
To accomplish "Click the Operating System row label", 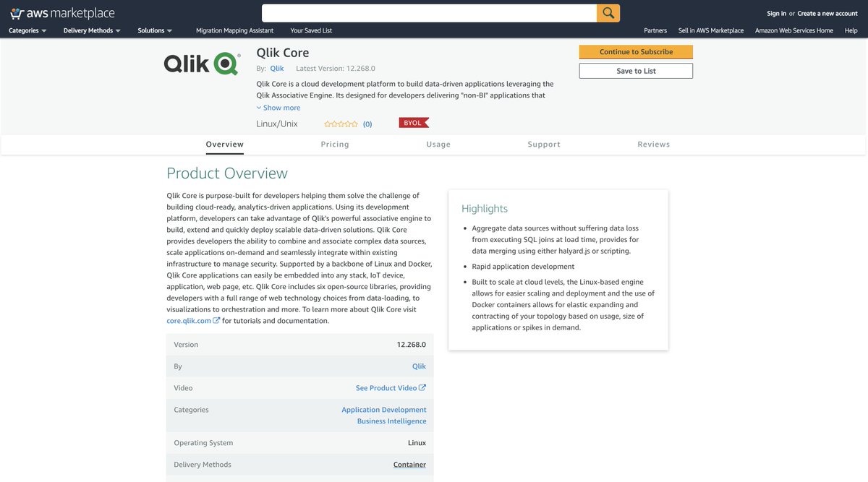I will pos(203,443).
